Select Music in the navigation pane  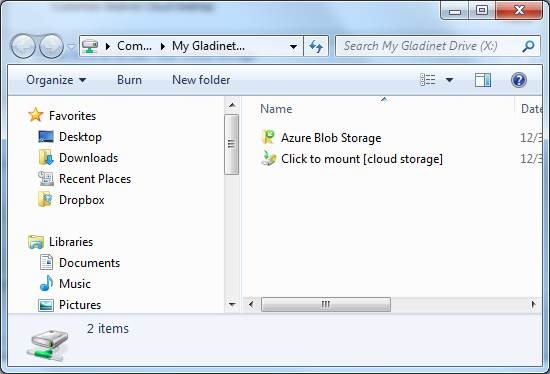coord(75,283)
